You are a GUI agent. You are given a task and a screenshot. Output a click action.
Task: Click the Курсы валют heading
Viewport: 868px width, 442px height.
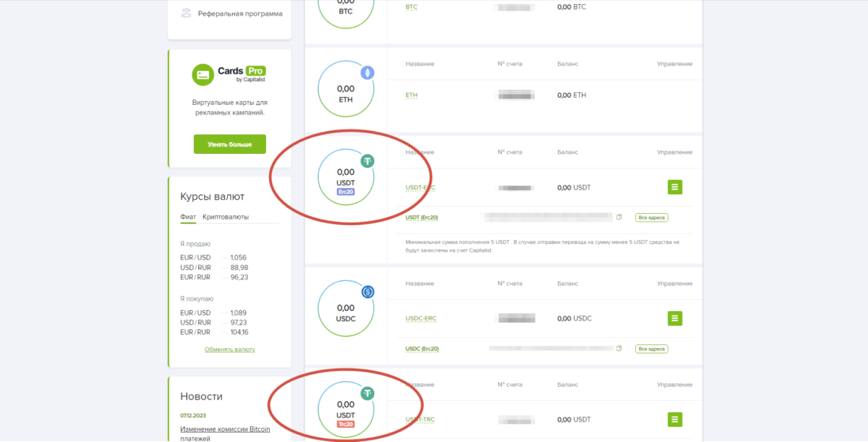[212, 196]
